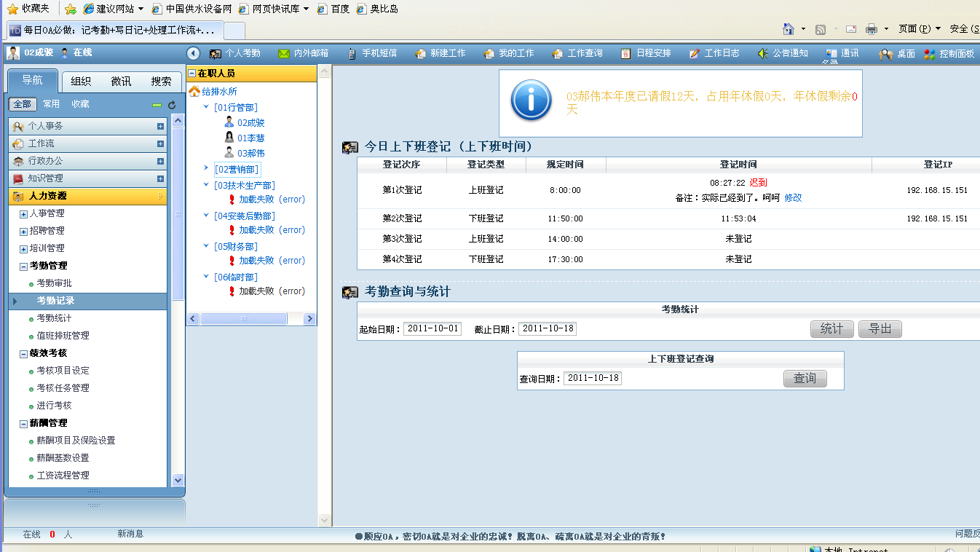Click the add-to-favorites star icon
This screenshot has height=552, width=980.
pos(71,9)
